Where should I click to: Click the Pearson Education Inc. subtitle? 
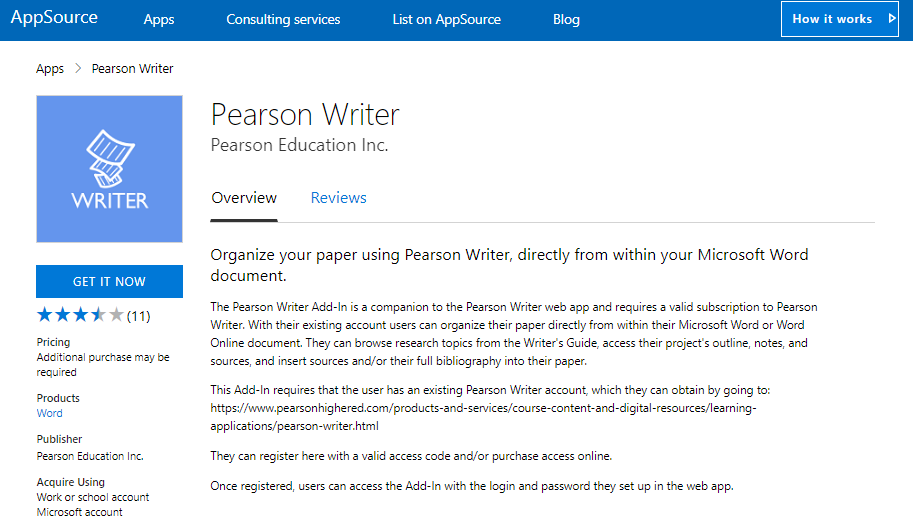pyautogui.click(x=299, y=145)
